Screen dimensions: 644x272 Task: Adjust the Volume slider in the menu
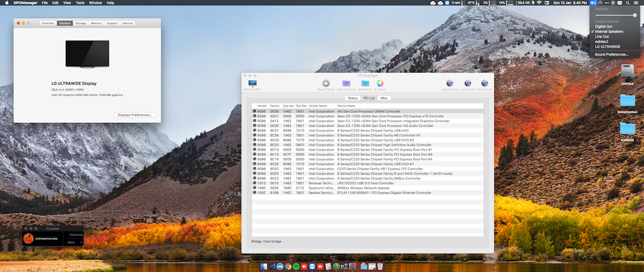pos(615,15)
